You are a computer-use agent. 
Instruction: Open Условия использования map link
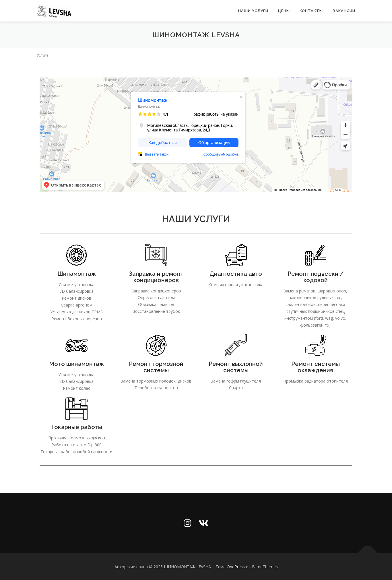pos(305,190)
